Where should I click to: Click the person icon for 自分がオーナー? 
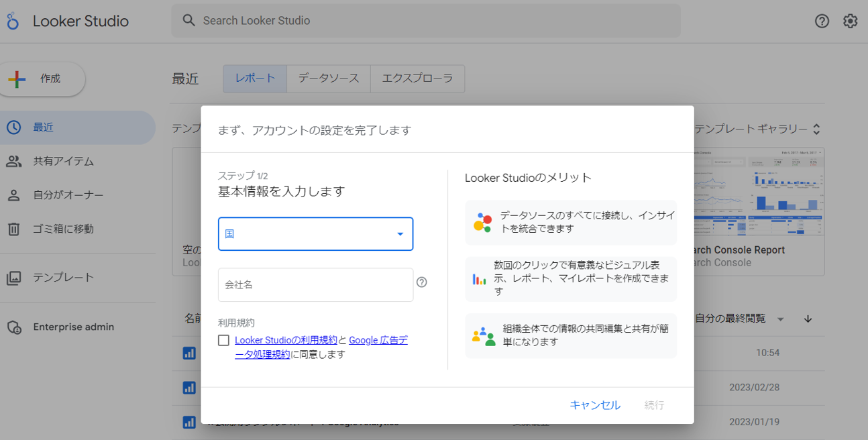(13, 195)
